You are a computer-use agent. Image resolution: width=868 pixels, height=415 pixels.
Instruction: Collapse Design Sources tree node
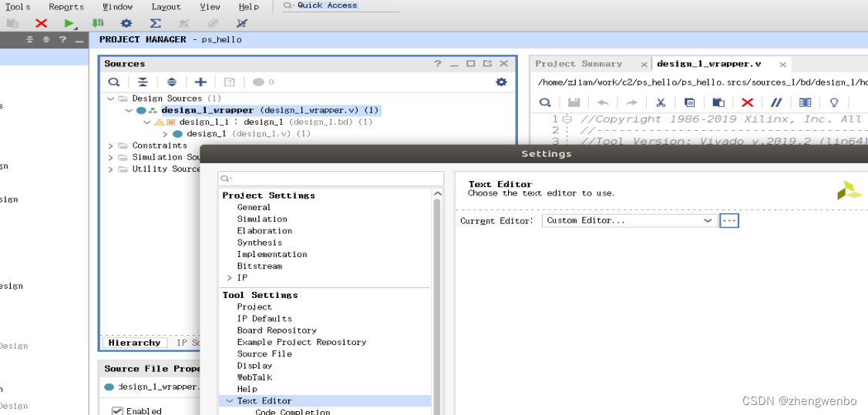tap(111, 99)
